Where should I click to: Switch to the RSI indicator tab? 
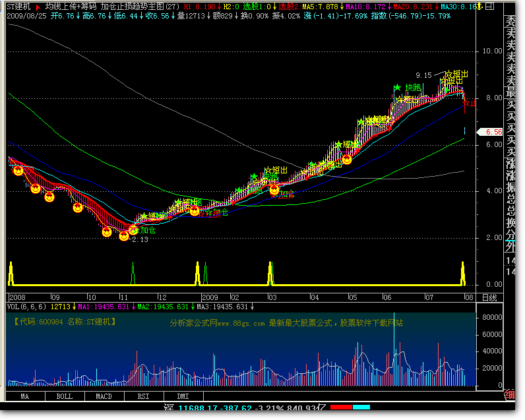143,397
